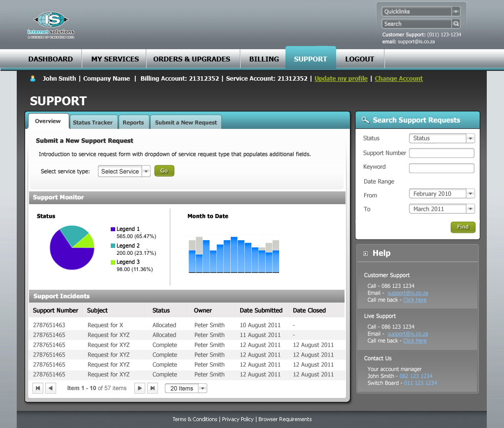Expand the Status filter dropdown
Image resolution: width=504 pixels, height=428 pixels.
pyautogui.click(x=470, y=138)
